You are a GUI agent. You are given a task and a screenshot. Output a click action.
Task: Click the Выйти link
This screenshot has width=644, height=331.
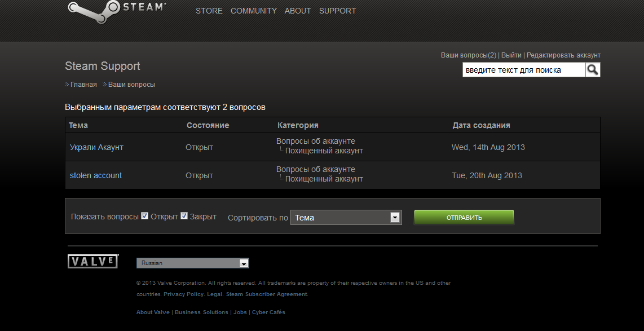pyautogui.click(x=511, y=55)
